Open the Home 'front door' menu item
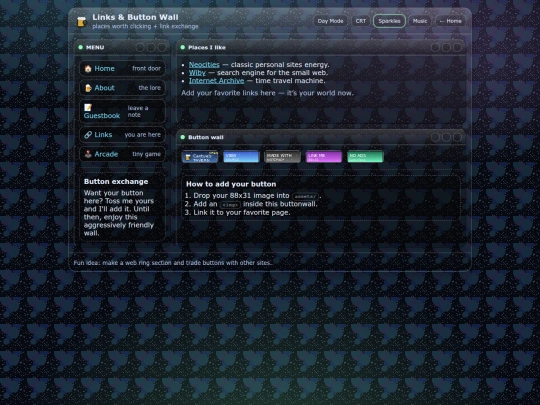Viewport: 540px width, 405px height. pos(122,69)
